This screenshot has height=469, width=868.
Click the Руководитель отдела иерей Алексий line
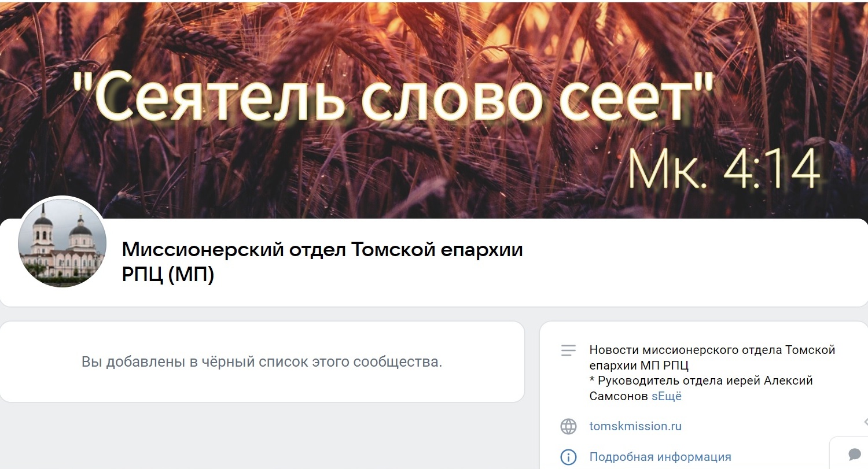[701, 381]
